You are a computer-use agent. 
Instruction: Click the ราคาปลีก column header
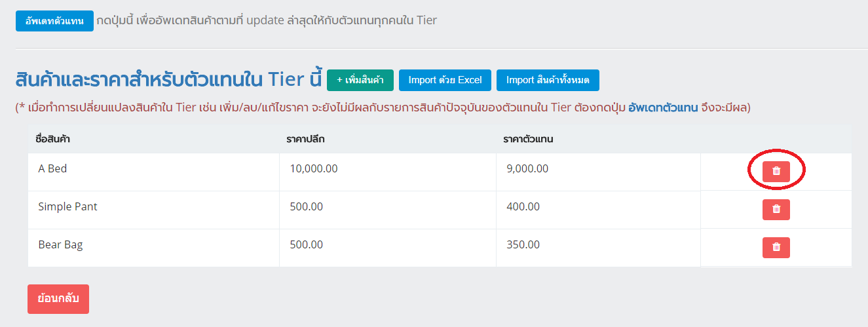[x=305, y=139]
